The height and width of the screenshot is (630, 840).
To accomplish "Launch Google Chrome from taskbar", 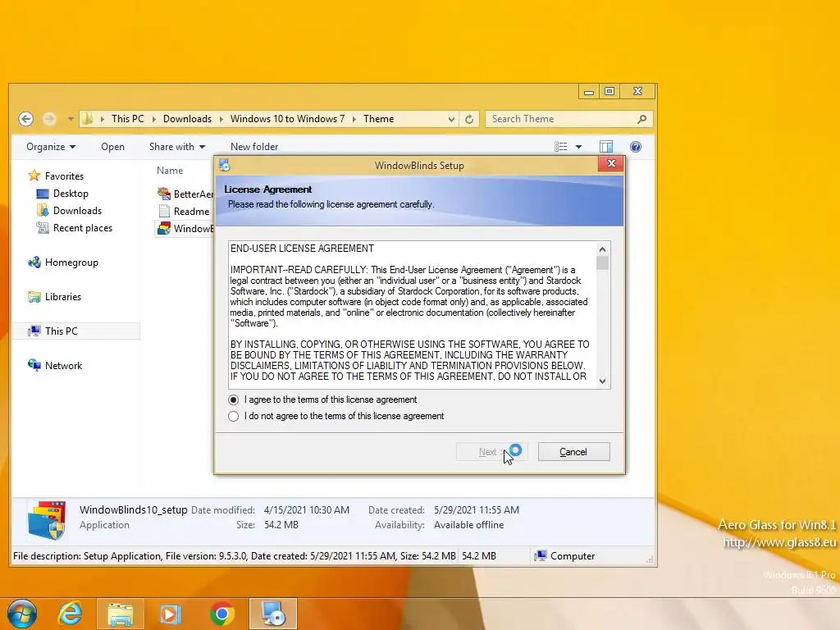I will pyautogui.click(x=221, y=614).
